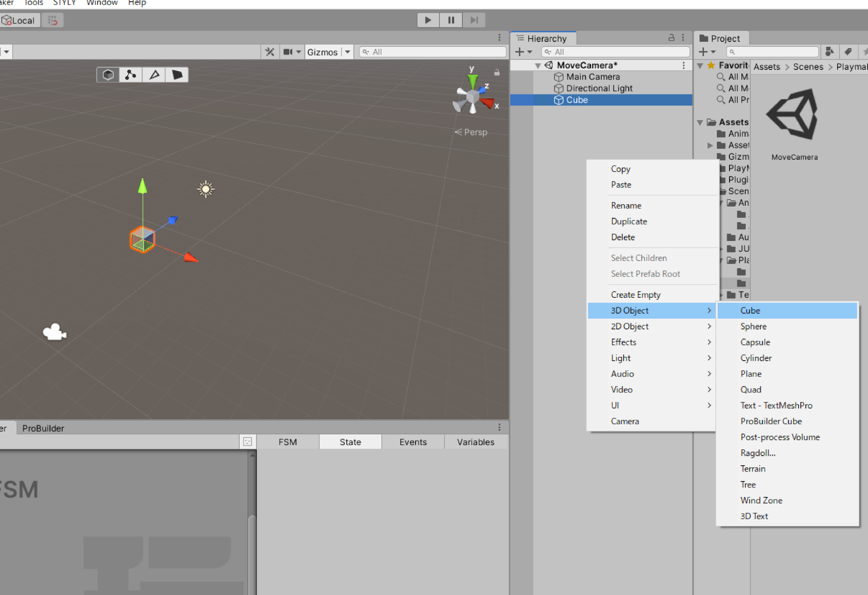Click the red X axis of orientation gizmo
Viewport: 868px width, 595px height.
click(x=488, y=103)
